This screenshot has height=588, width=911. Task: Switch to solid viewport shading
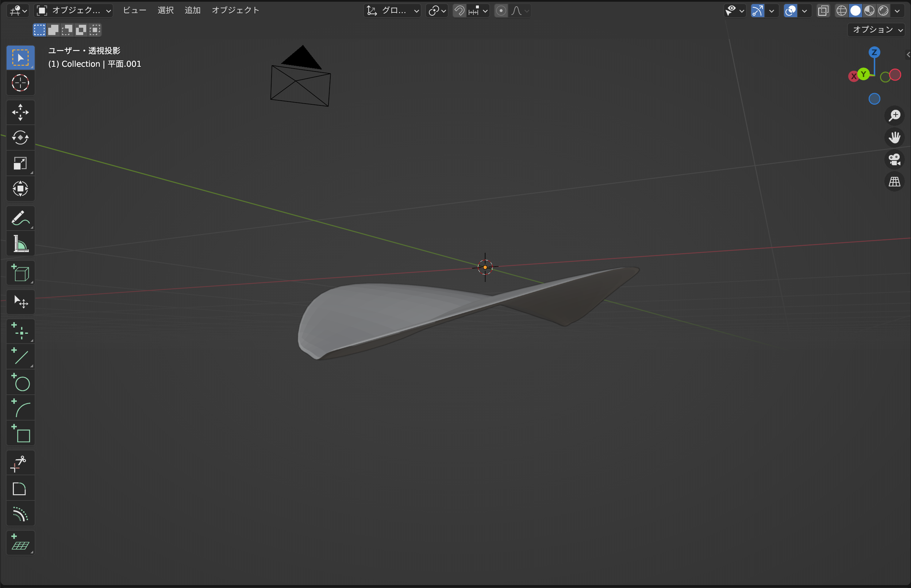point(856,11)
